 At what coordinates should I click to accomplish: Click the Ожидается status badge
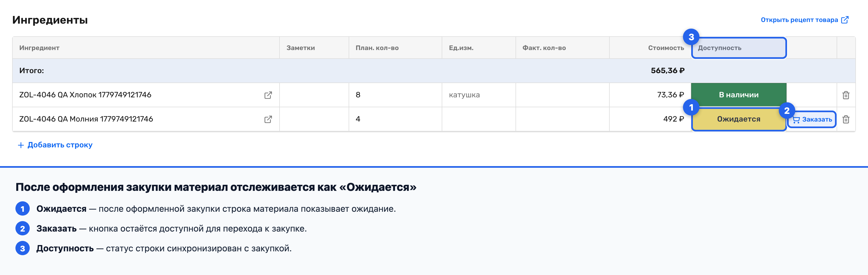click(739, 119)
